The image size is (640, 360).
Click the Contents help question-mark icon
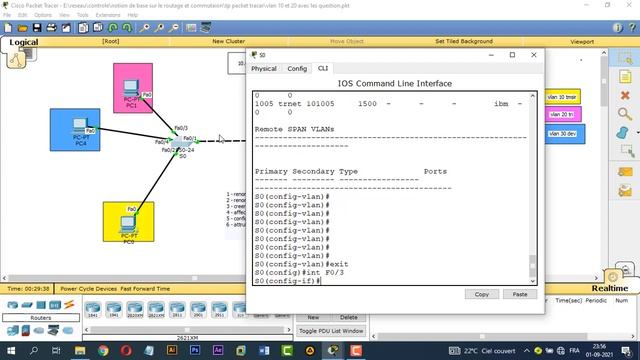(632, 28)
